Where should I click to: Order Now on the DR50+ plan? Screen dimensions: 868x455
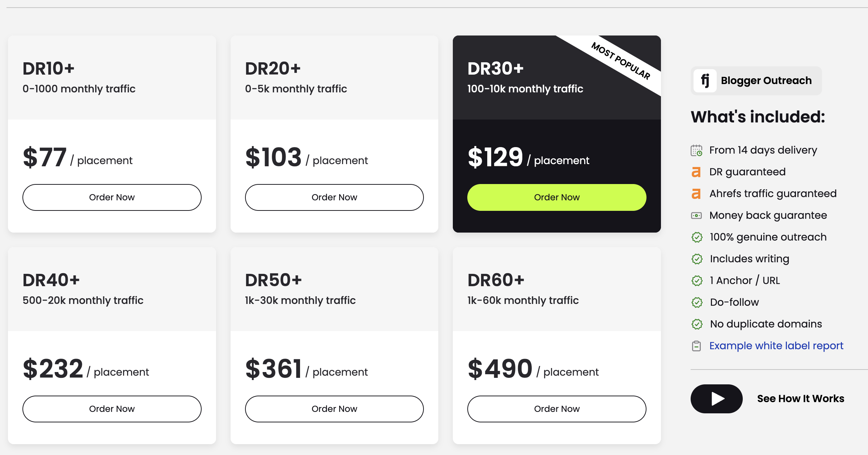334,409
